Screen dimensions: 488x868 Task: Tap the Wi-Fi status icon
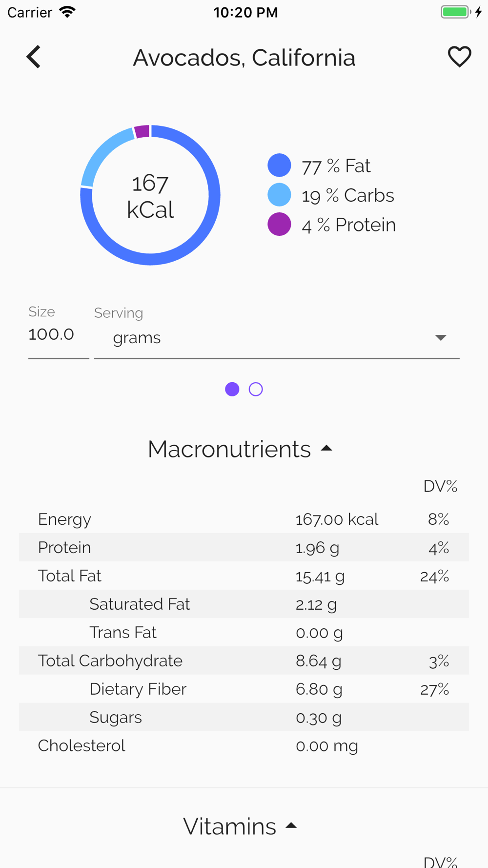(67, 12)
